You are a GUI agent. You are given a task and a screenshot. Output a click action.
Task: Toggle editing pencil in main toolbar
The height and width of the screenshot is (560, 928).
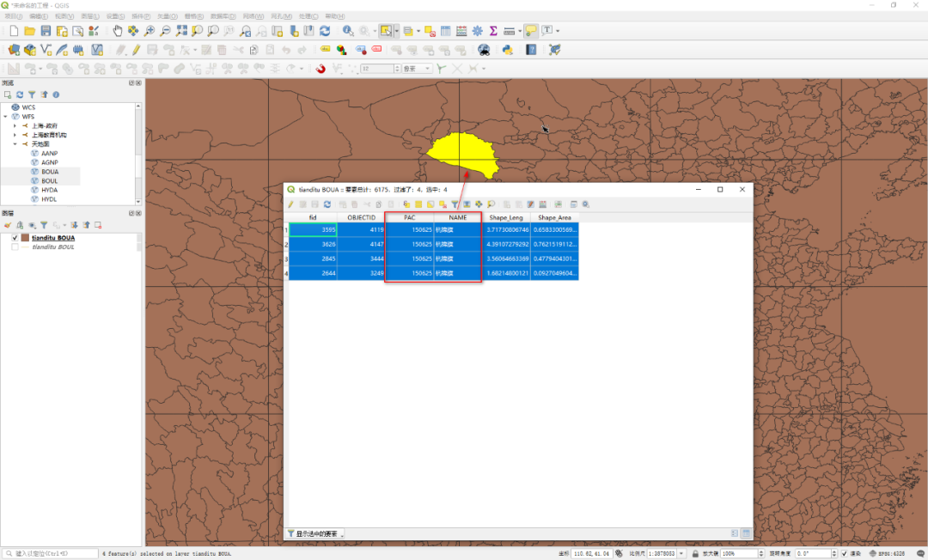click(x=136, y=50)
